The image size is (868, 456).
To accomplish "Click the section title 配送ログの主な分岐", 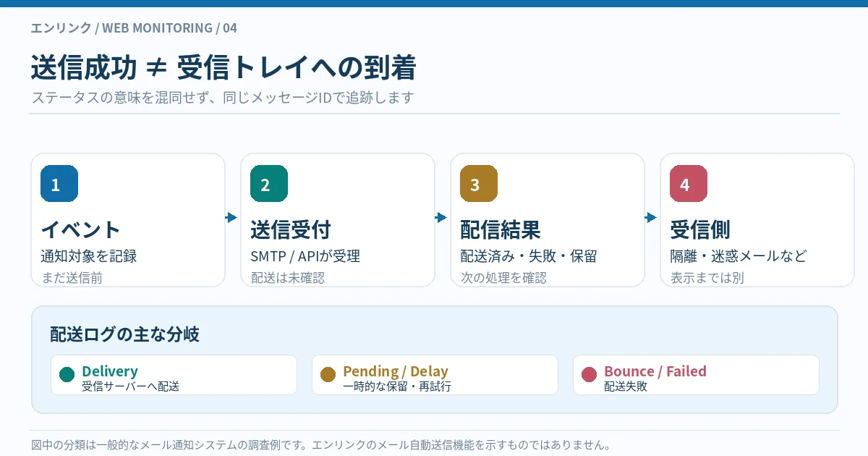I will click(x=125, y=334).
